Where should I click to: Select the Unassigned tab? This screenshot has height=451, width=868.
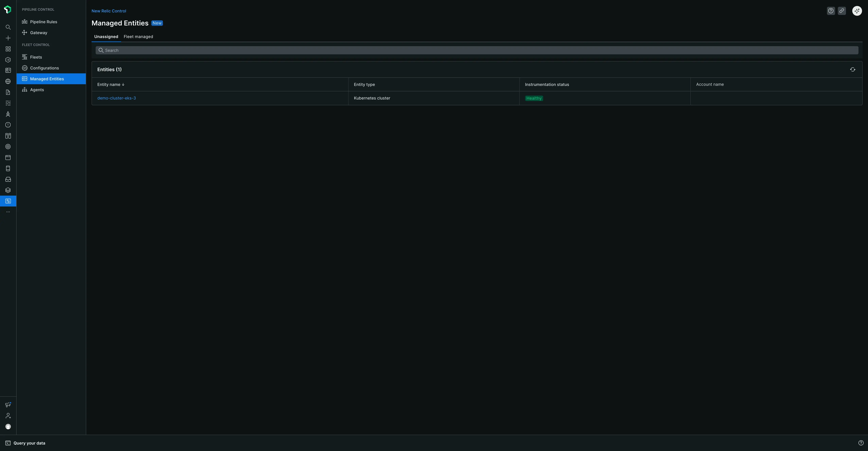pyautogui.click(x=106, y=37)
